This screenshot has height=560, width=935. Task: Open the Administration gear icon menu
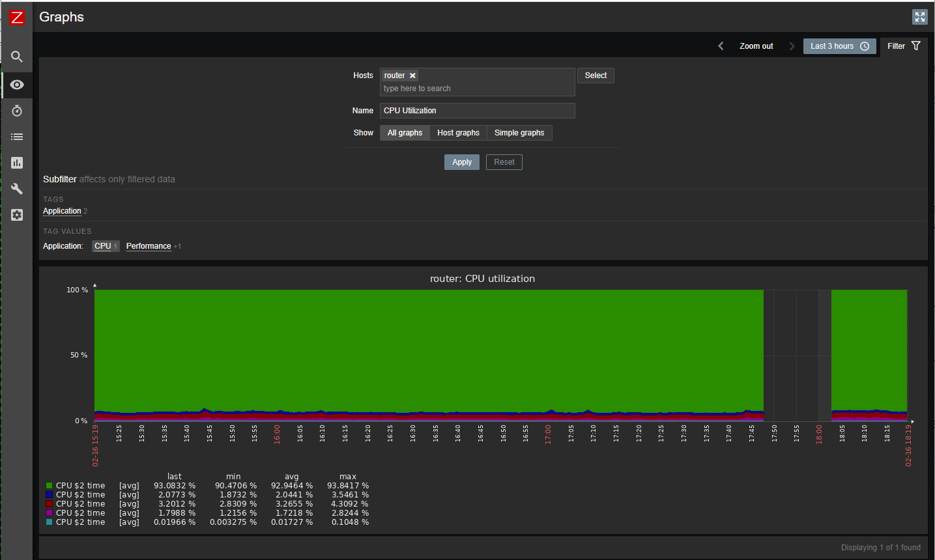(17, 215)
